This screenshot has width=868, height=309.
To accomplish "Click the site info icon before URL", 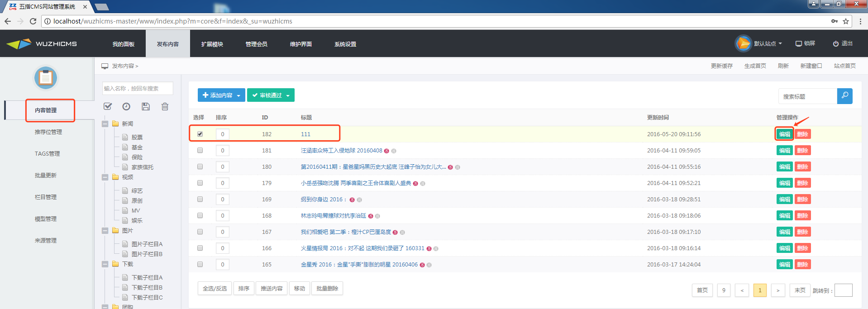I will [x=48, y=21].
